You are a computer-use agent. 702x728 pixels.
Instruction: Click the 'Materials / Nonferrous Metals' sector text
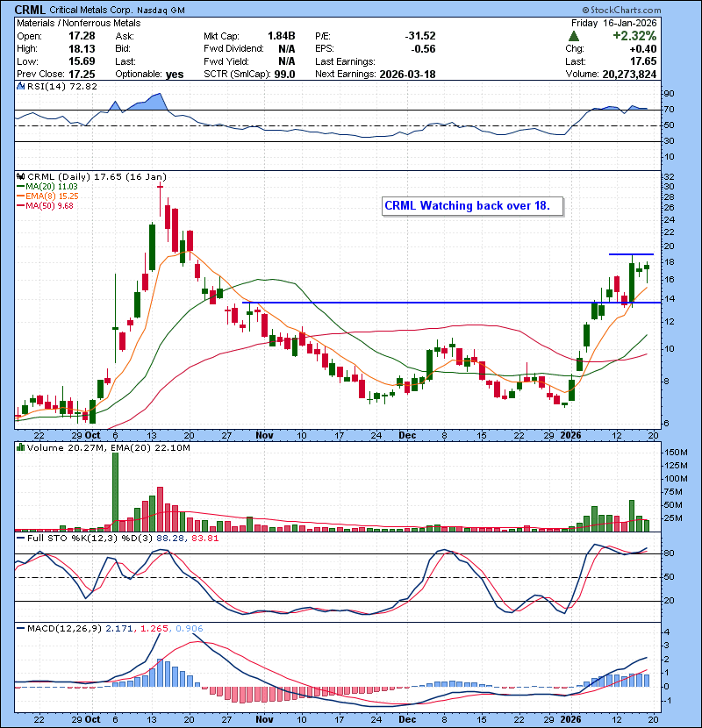click(78, 23)
